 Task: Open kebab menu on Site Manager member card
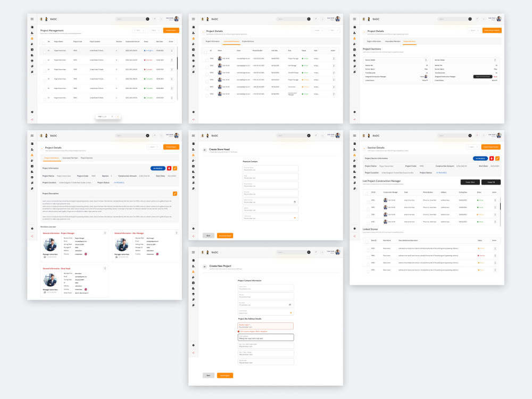pyautogui.click(x=177, y=233)
